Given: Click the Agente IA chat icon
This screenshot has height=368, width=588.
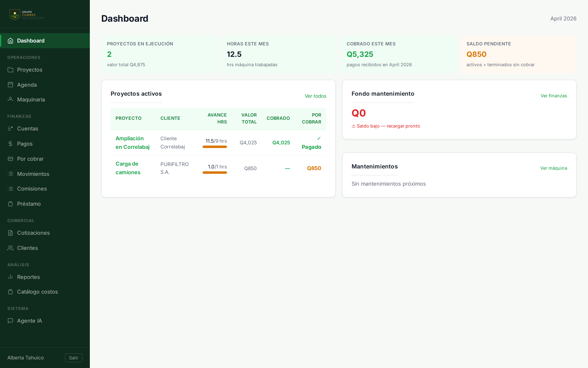Looking at the screenshot, I should click(10, 321).
